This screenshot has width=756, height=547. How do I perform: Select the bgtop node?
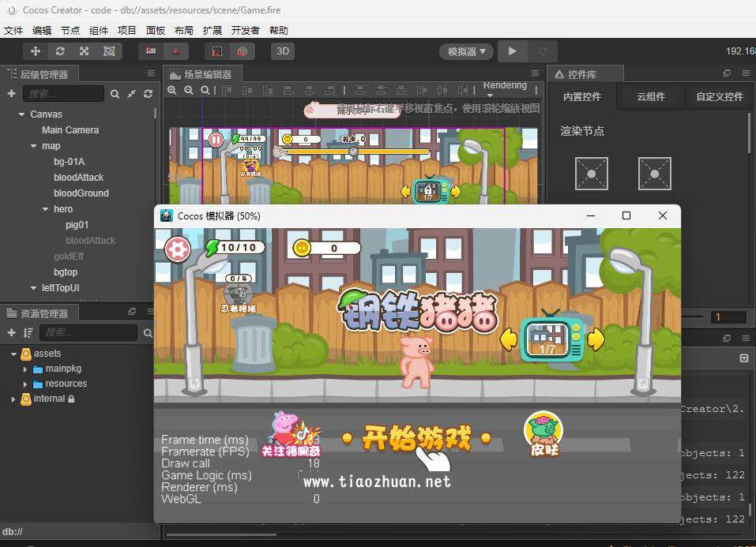[x=66, y=272]
